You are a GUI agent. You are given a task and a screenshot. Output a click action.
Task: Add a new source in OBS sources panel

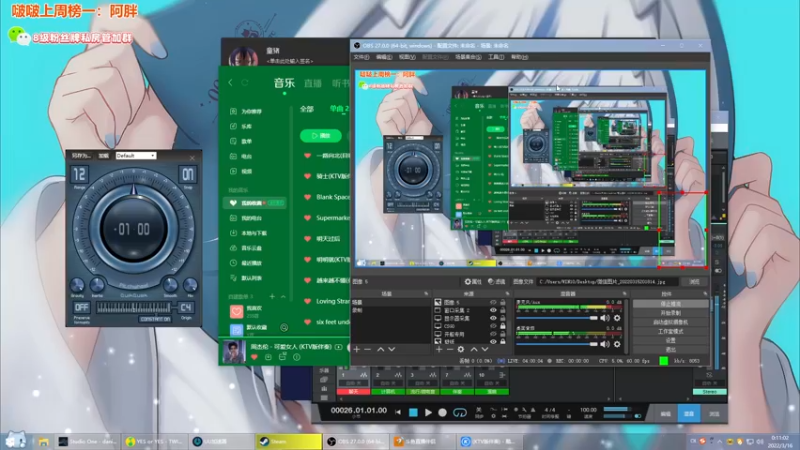click(x=439, y=349)
